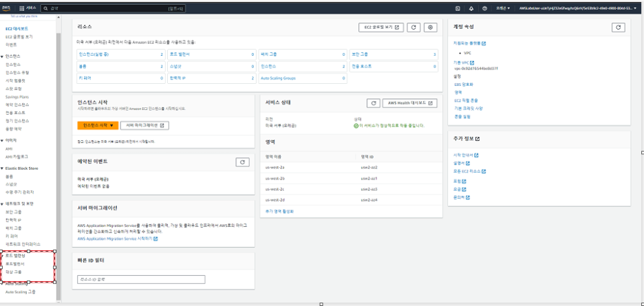Go to 인스턴스 유형 in the sidebar
Screen dimensions: 644x306
(x=17, y=72)
